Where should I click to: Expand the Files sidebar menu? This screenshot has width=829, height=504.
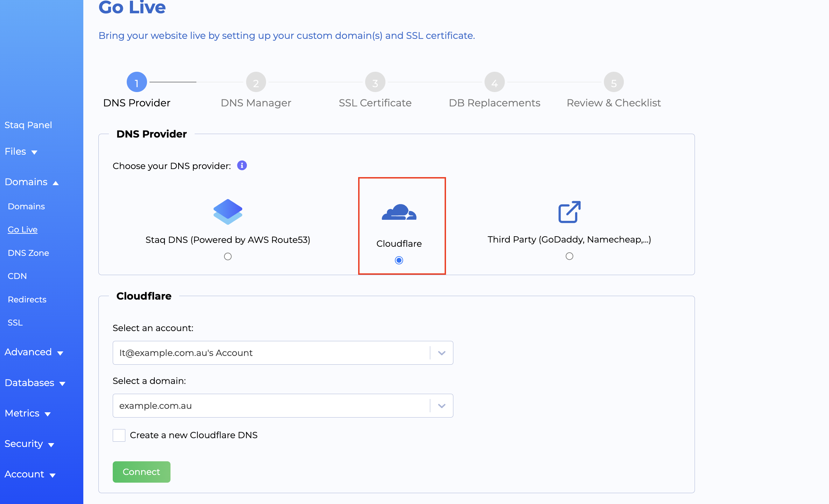pos(21,152)
